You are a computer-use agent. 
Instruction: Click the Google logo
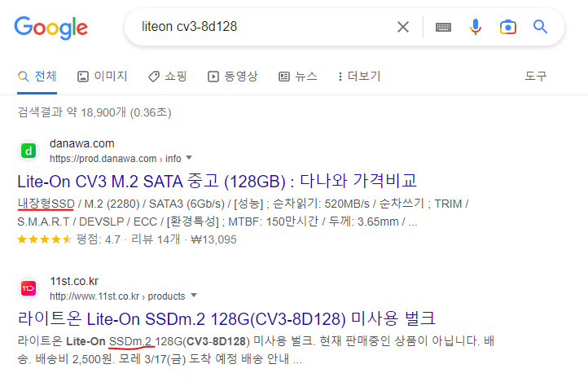pos(51,28)
